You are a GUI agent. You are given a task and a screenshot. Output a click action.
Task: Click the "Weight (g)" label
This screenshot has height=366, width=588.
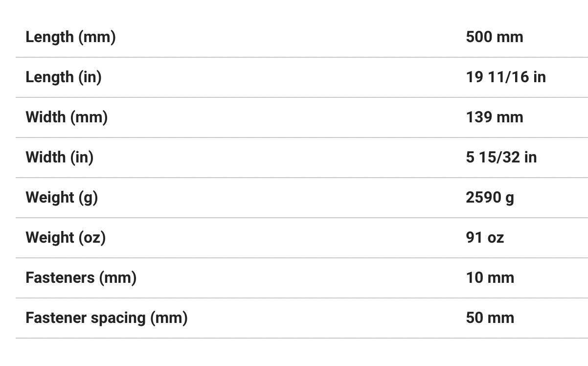click(x=62, y=198)
